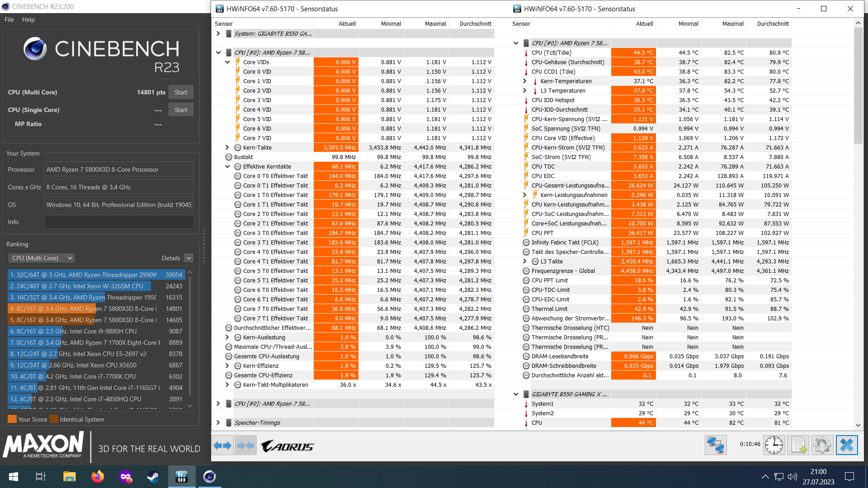Click the HWiNFO expand columns arrows icon
868x488 pixels.
(222, 446)
